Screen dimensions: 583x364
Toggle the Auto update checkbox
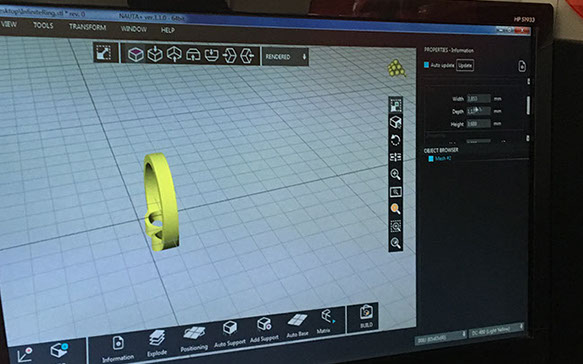point(426,65)
